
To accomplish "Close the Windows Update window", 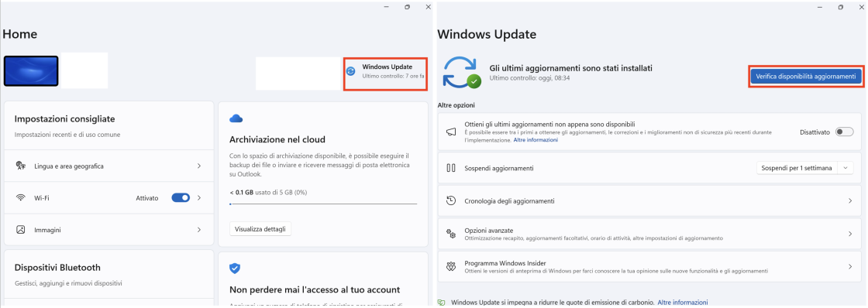I will 861,7.
